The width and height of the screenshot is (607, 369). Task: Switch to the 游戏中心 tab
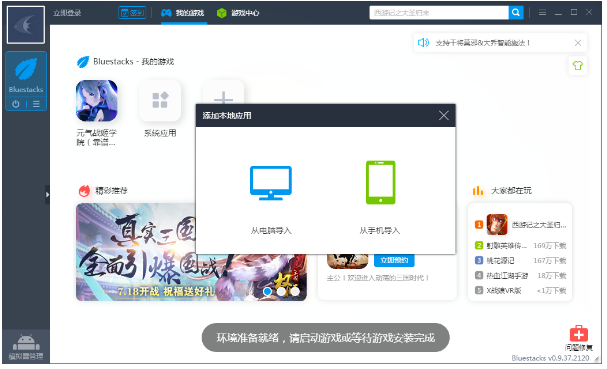(238, 13)
